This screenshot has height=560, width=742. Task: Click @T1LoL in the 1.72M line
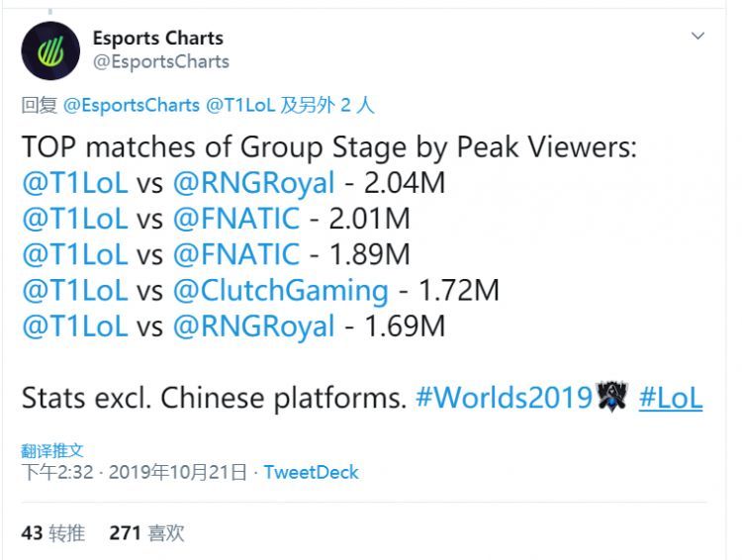pyautogui.click(x=75, y=291)
